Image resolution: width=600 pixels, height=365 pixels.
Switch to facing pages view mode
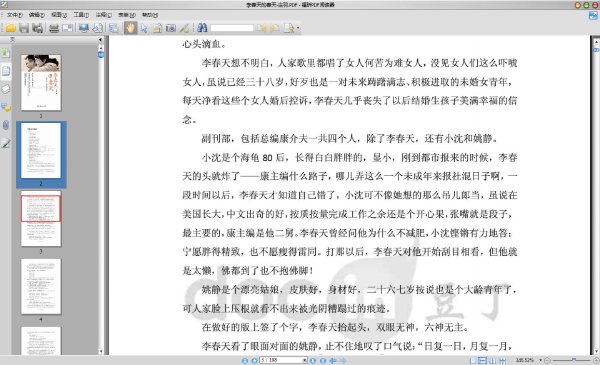point(492,360)
